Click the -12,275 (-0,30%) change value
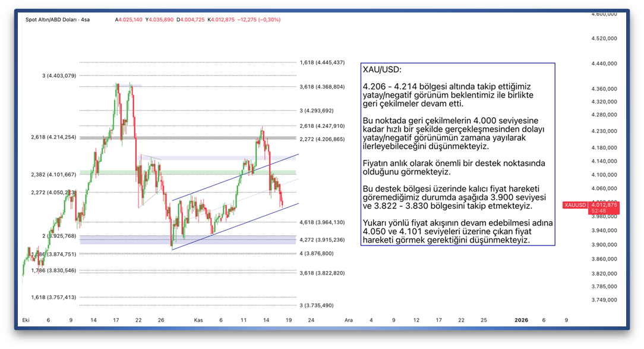This screenshot has height=349, width=644. pyautogui.click(x=259, y=20)
